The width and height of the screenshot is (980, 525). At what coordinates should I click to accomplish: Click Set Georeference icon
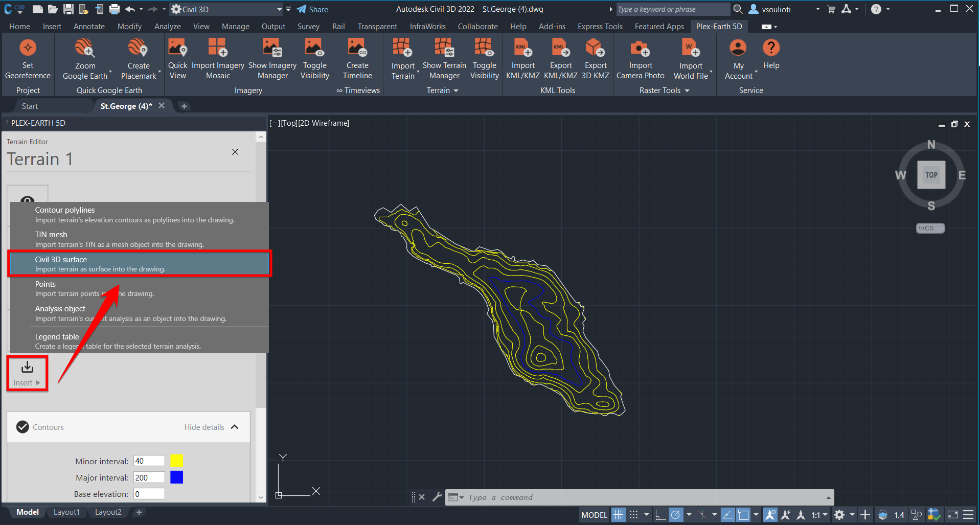tap(28, 48)
